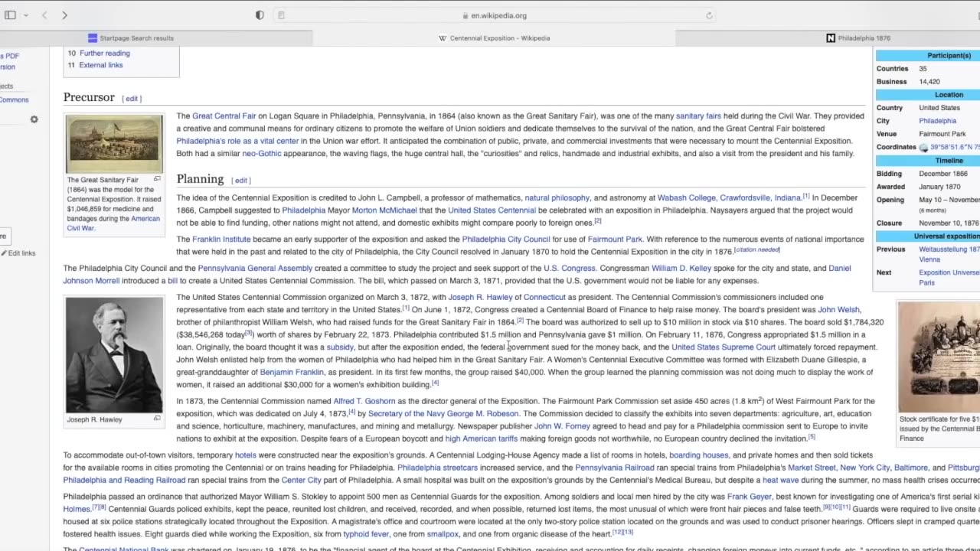This screenshot has width=980, height=551.
Task: Open the Alfred T. Goshorn link
Action: [364, 401]
